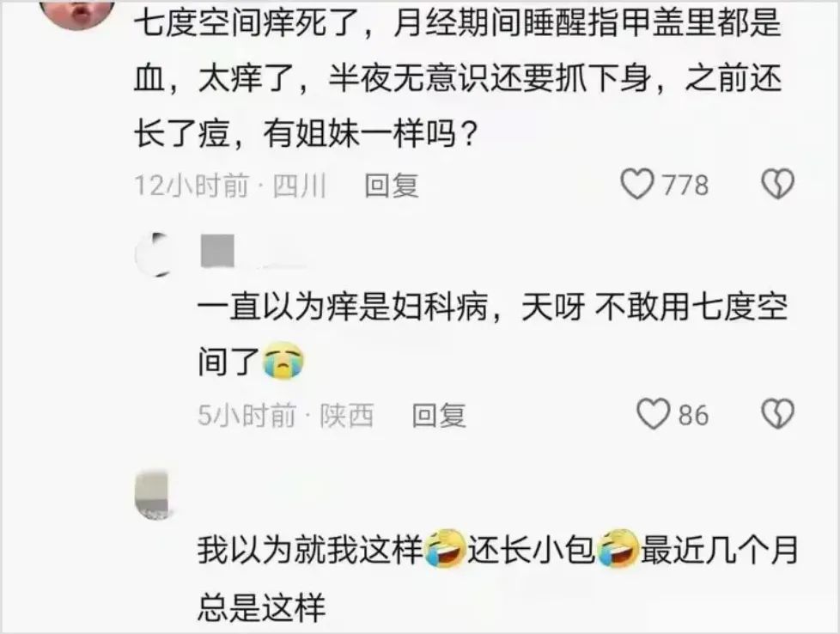The width and height of the screenshot is (840, 634).
Task: Tap the blurred username of first reply
Action: click(x=252, y=251)
